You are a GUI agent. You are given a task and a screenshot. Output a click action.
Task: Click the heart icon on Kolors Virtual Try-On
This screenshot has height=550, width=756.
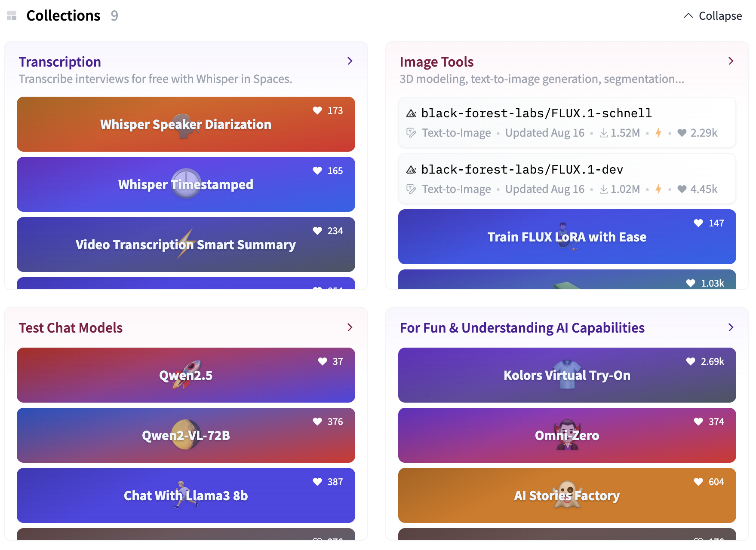click(x=691, y=361)
